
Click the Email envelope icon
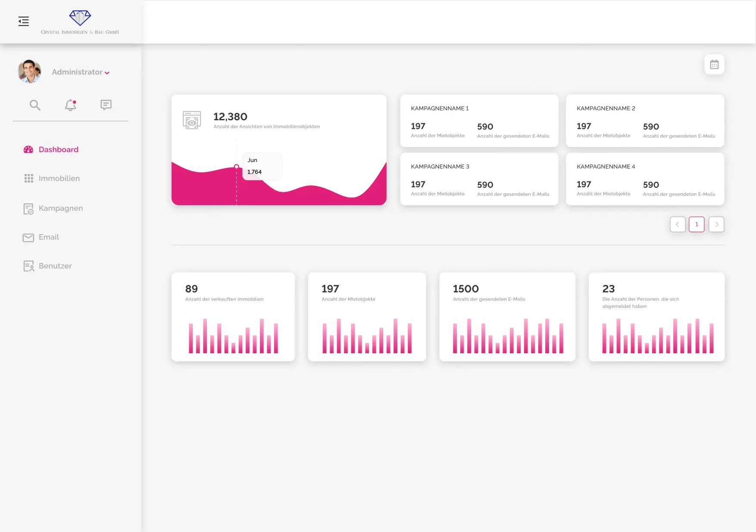point(28,237)
